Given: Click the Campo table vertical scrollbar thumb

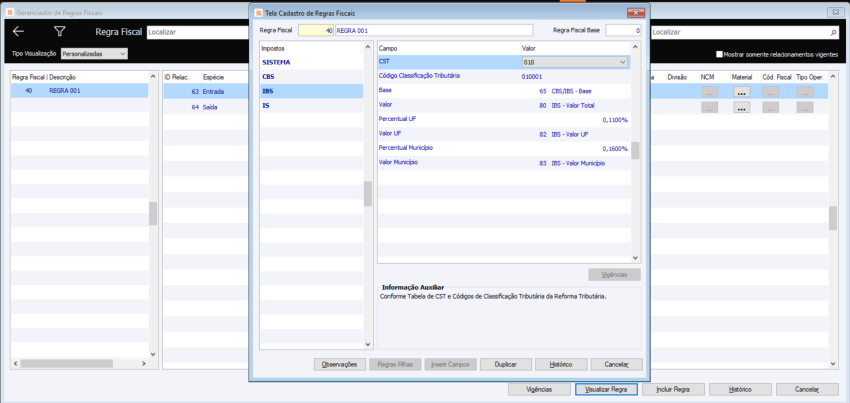Looking at the screenshot, I should (x=635, y=150).
